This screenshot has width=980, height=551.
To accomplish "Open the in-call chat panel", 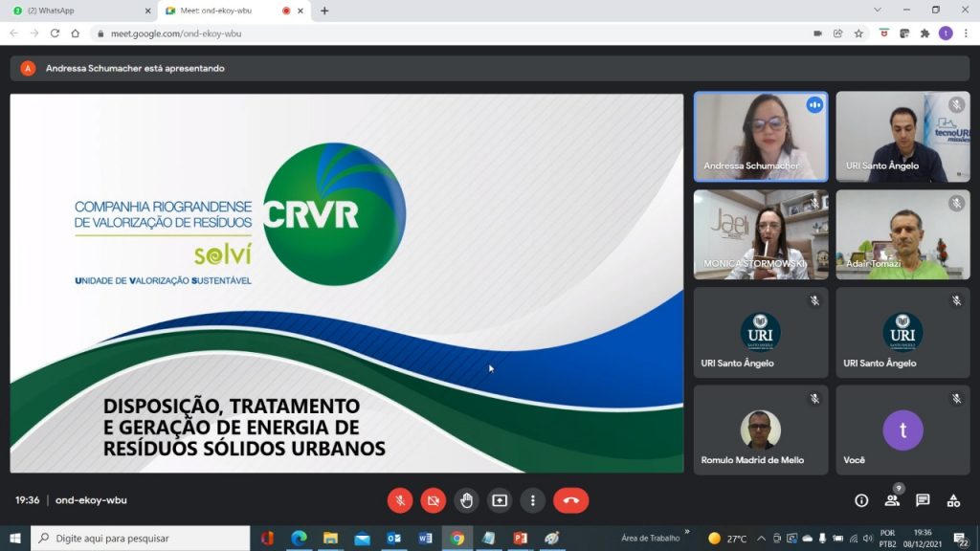I will coord(923,500).
